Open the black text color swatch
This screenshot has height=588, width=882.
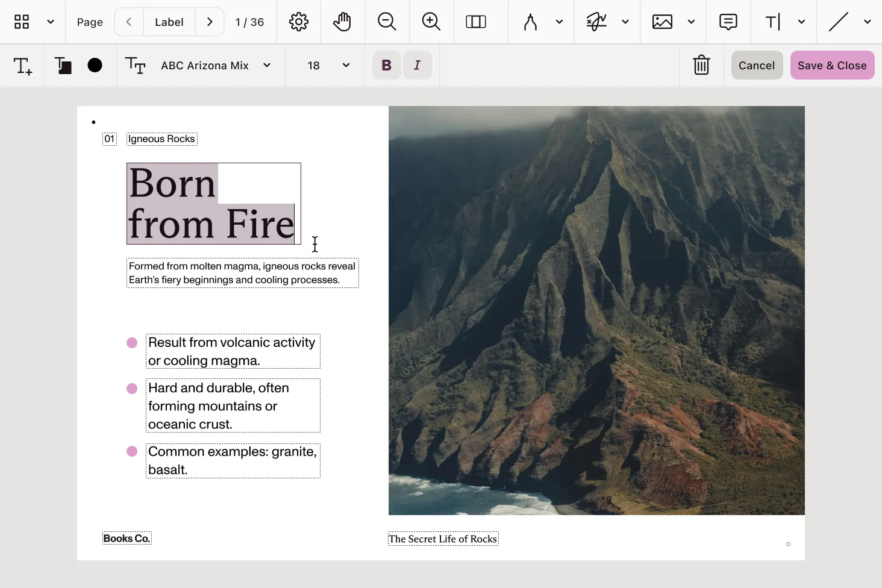point(95,65)
